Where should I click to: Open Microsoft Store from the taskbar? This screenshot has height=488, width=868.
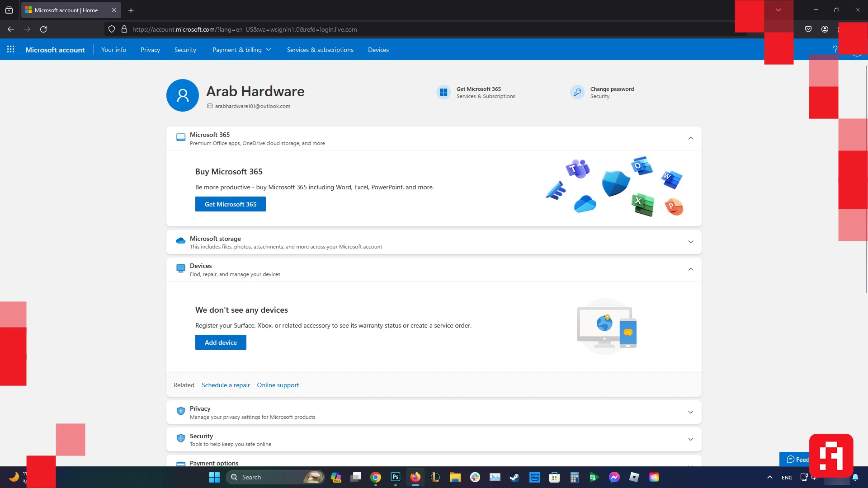click(x=555, y=477)
